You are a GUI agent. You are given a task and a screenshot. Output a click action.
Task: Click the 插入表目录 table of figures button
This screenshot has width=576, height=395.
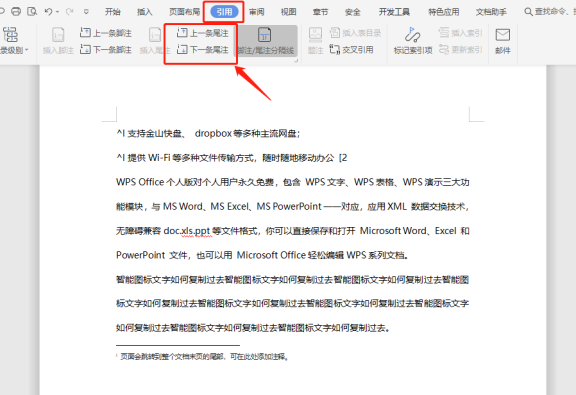(355, 33)
